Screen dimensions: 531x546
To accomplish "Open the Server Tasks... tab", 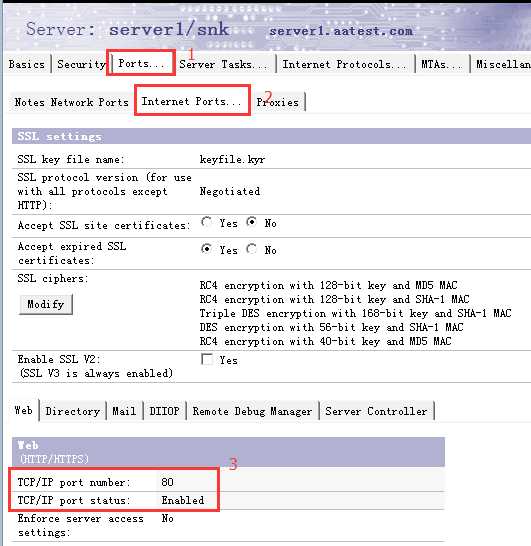I will [223, 64].
